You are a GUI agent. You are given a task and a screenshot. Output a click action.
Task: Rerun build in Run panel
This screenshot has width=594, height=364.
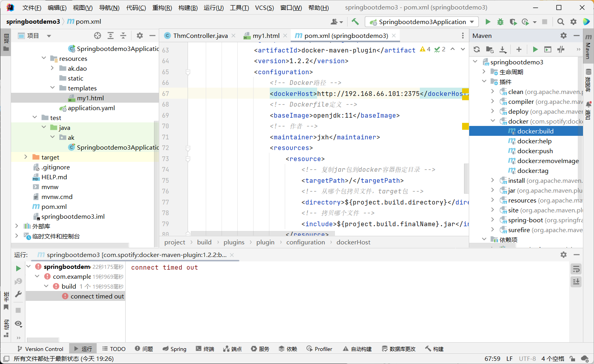[18, 268]
